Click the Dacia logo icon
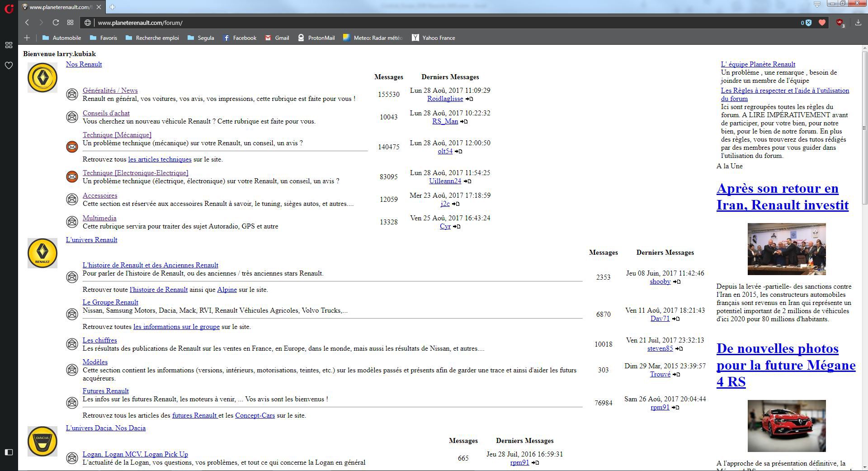This screenshot has width=868, height=471. tap(42, 441)
